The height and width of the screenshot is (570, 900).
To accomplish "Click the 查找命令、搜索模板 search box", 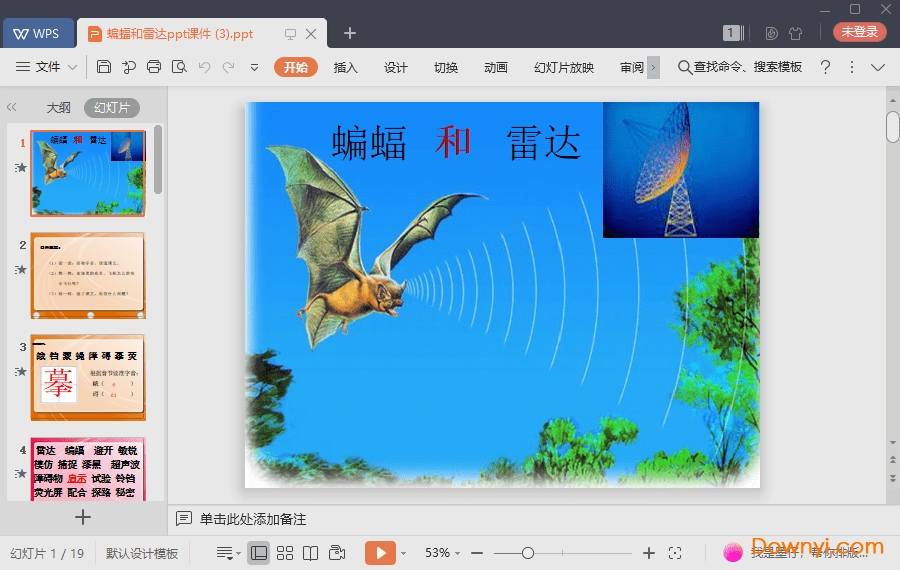I will pos(740,67).
